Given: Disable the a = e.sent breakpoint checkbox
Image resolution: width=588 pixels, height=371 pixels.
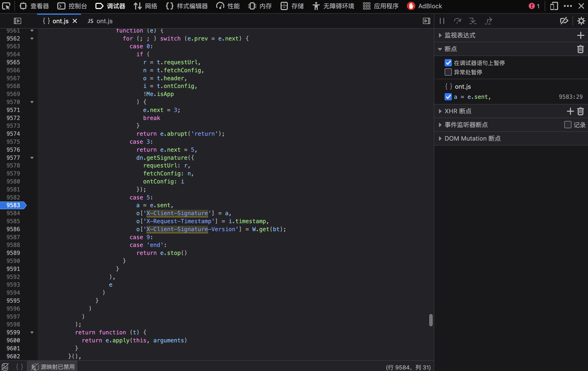Looking at the screenshot, I should (x=448, y=97).
